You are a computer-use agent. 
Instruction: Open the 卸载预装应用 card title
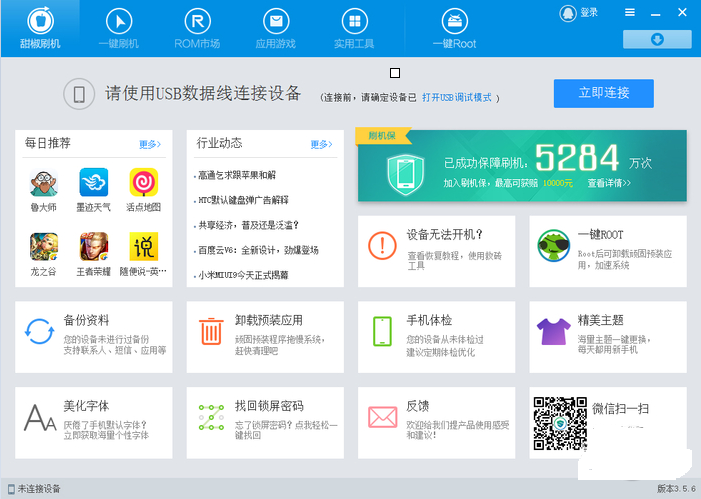(x=269, y=320)
